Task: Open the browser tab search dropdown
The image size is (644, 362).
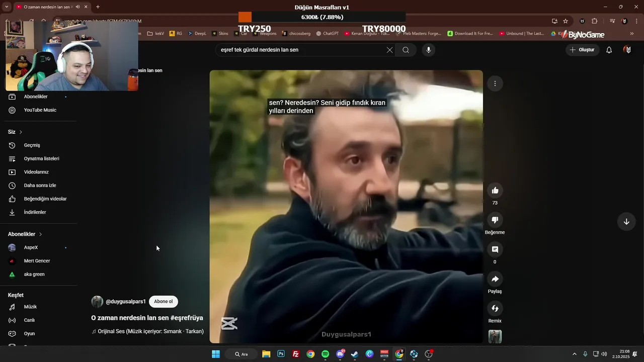Action: click(x=7, y=7)
